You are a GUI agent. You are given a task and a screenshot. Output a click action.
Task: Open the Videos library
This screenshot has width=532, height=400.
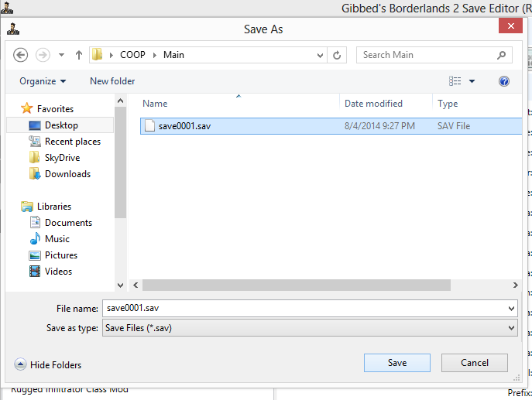(x=58, y=272)
